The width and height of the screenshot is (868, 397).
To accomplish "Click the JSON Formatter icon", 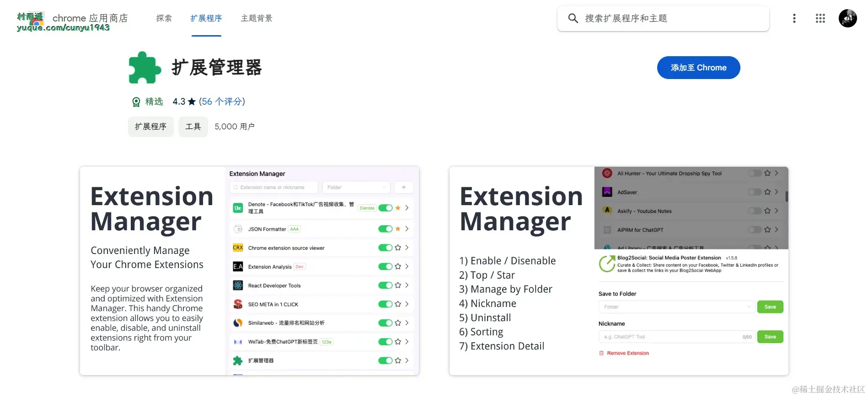I will [x=238, y=229].
